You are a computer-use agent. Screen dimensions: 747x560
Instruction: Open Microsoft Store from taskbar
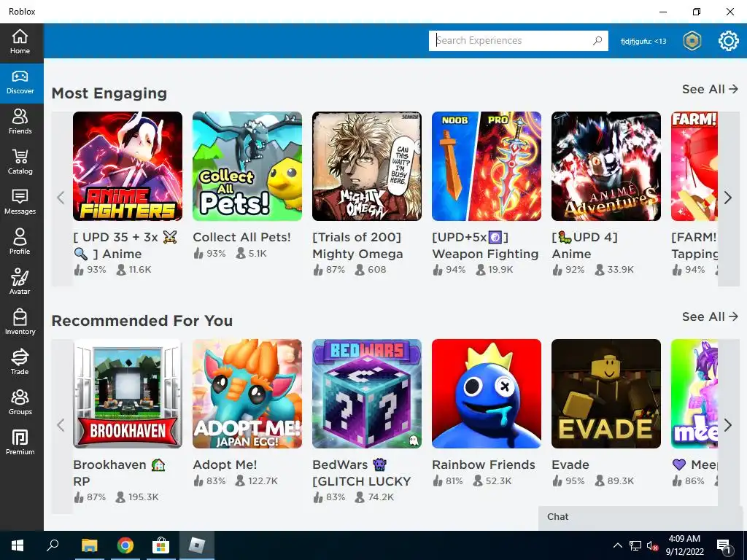(x=161, y=545)
